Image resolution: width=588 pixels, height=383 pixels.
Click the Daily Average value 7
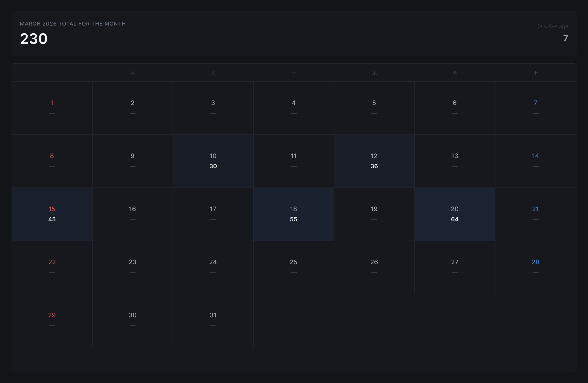(x=565, y=38)
